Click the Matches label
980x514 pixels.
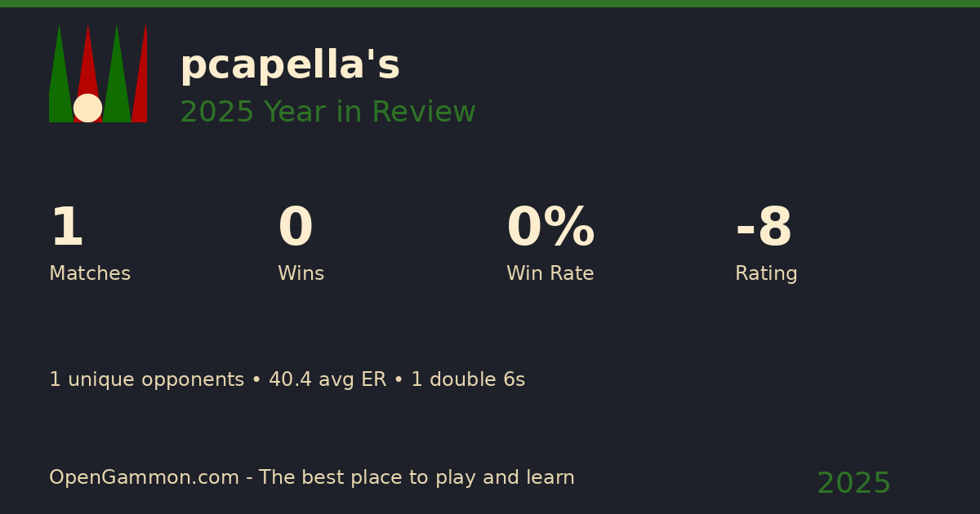(90, 274)
